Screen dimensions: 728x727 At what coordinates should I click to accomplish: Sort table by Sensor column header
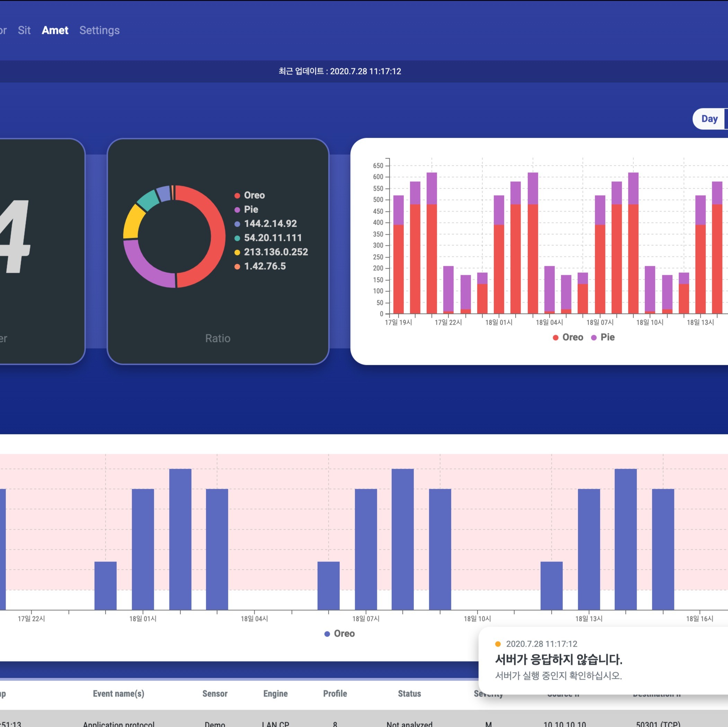coord(215,693)
